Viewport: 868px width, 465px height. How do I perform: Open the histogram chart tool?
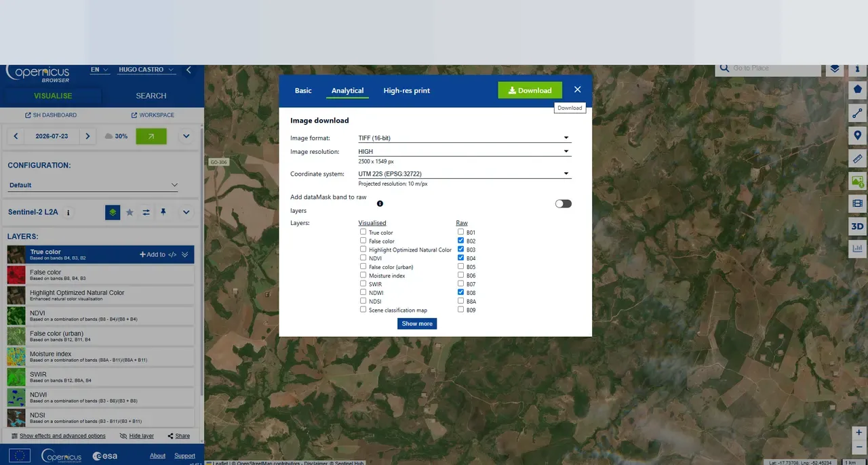(x=858, y=249)
